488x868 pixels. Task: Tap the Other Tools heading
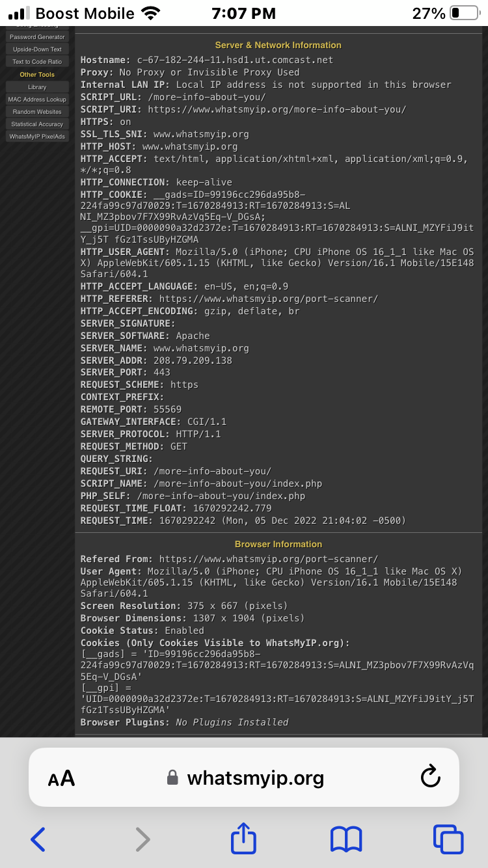[x=36, y=74]
